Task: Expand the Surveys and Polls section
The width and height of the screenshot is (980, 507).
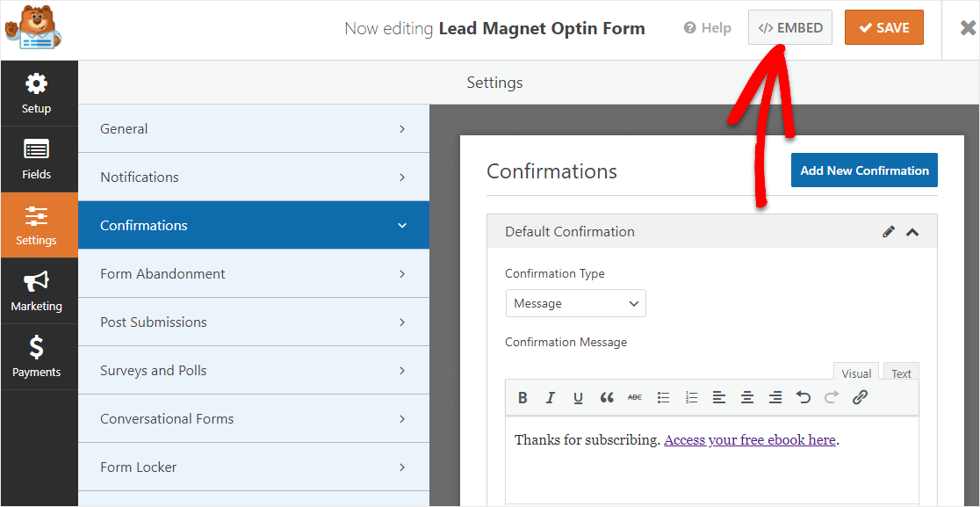Action: point(254,370)
